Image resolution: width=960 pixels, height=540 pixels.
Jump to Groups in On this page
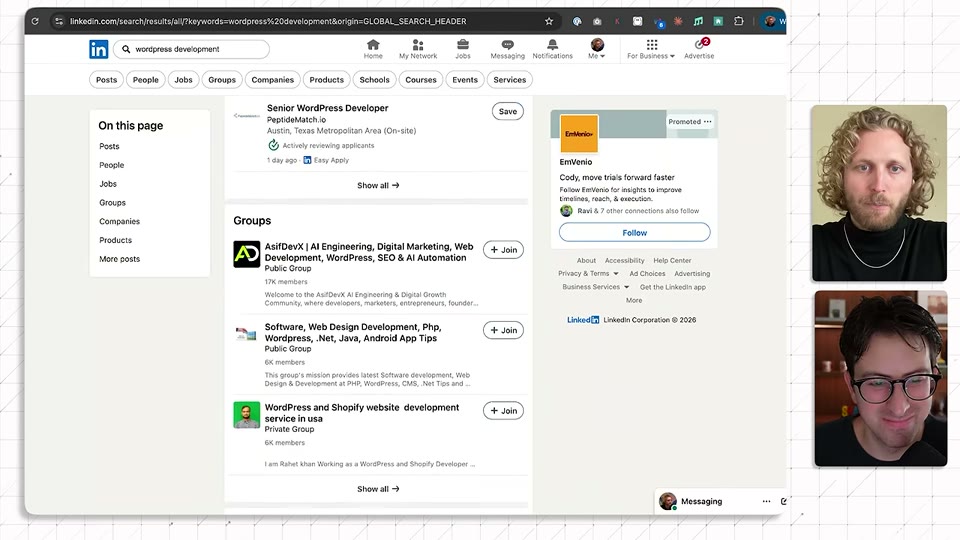coord(113,203)
